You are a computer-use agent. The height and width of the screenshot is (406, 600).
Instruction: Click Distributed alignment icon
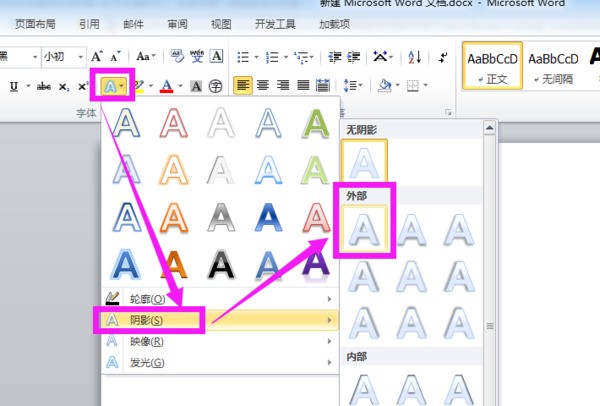[x=323, y=85]
